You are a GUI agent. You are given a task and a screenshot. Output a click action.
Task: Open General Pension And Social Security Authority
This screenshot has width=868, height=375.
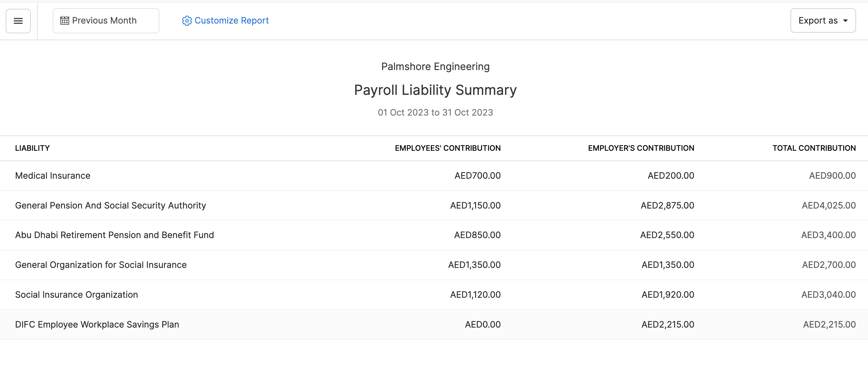tap(110, 205)
